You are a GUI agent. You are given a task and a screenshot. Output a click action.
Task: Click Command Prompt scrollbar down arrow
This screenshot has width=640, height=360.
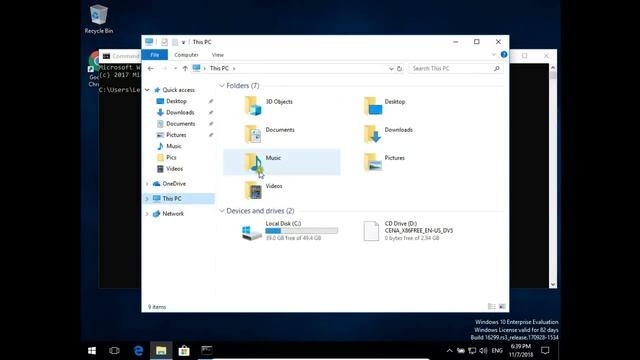pos(553,284)
